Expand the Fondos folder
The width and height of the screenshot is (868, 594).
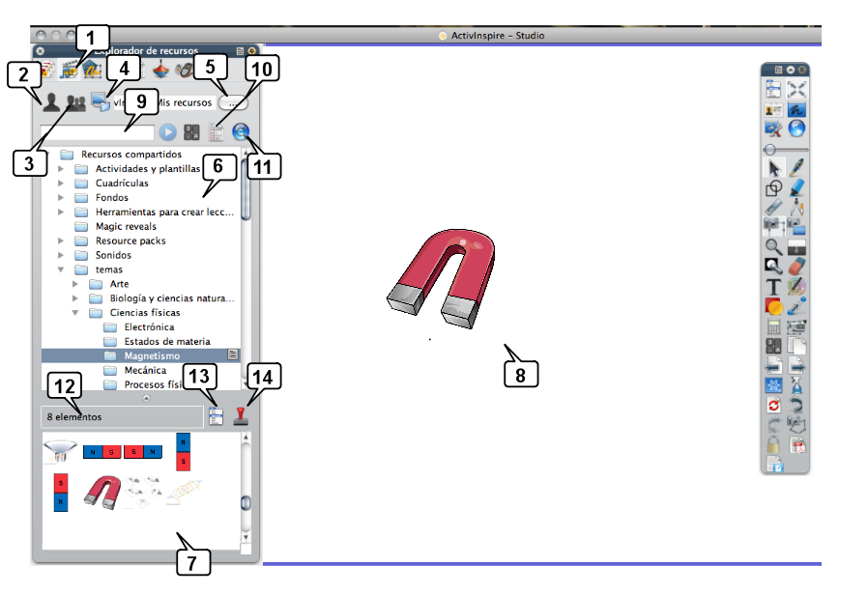pos(62,198)
